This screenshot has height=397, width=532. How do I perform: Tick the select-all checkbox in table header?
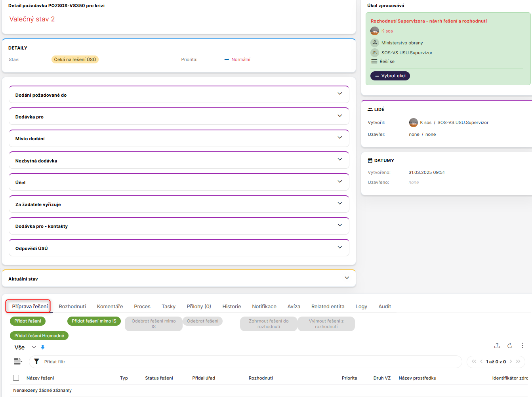16,378
